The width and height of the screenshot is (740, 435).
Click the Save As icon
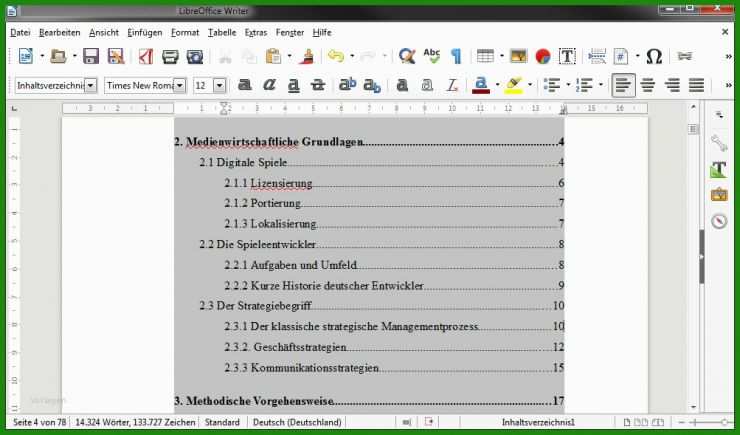click(x=116, y=56)
